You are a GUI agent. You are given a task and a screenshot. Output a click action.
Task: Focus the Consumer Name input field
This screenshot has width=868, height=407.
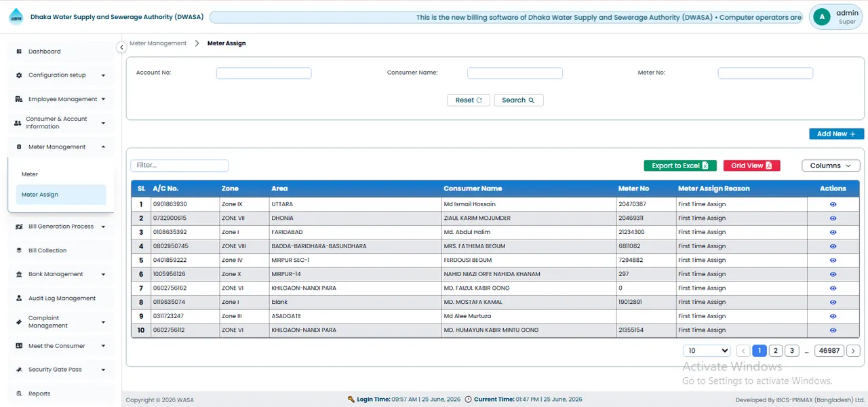click(515, 73)
